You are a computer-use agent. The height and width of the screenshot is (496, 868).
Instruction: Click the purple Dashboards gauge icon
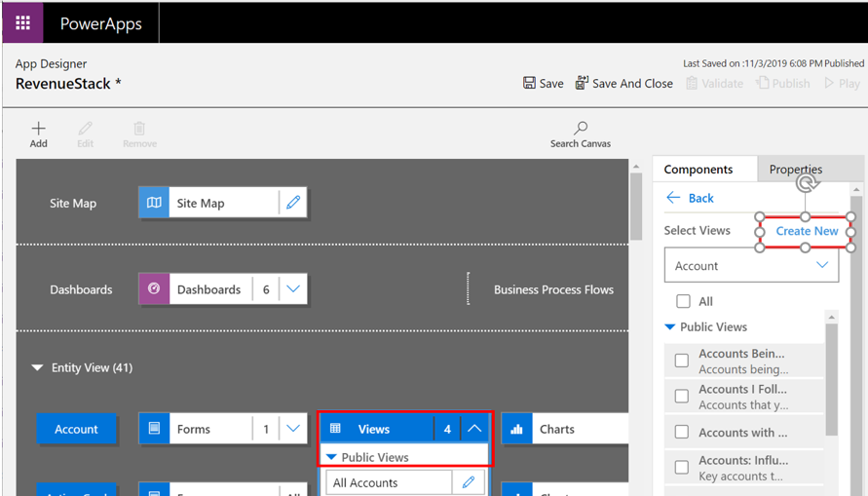pyautogui.click(x=154, y=289)
